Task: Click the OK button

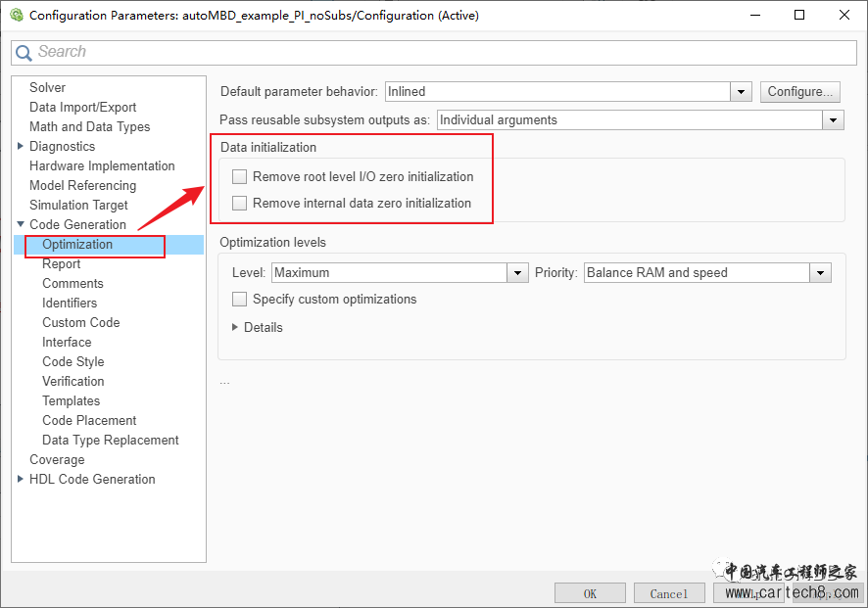Action: click(x=590, y=593)
